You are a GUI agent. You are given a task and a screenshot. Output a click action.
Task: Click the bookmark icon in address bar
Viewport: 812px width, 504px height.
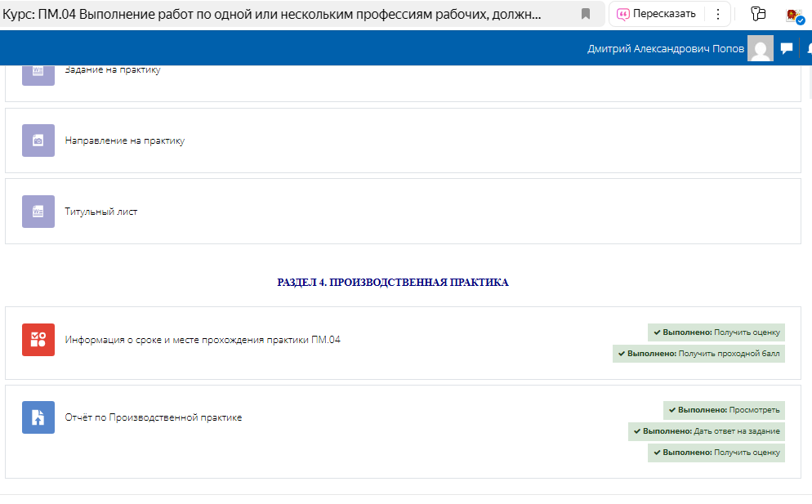[x=585, y=14]
